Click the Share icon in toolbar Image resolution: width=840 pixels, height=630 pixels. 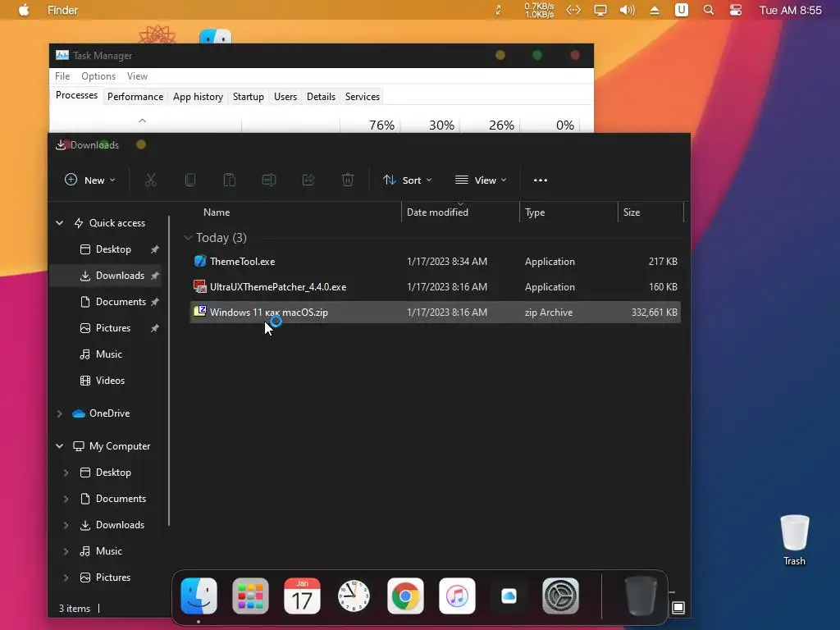308,180
